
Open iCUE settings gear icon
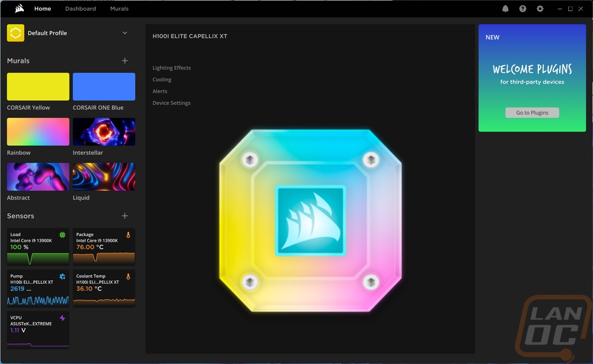pos(540,9)
